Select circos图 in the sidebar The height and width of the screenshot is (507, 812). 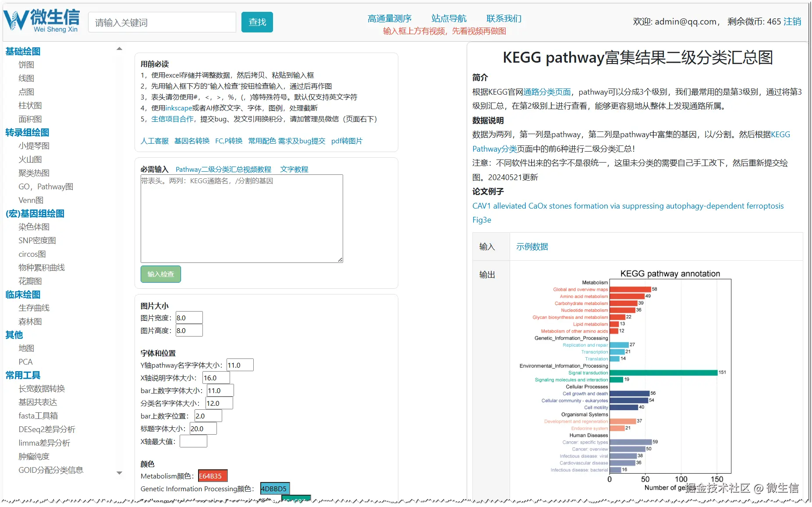(x=32, y=254)
